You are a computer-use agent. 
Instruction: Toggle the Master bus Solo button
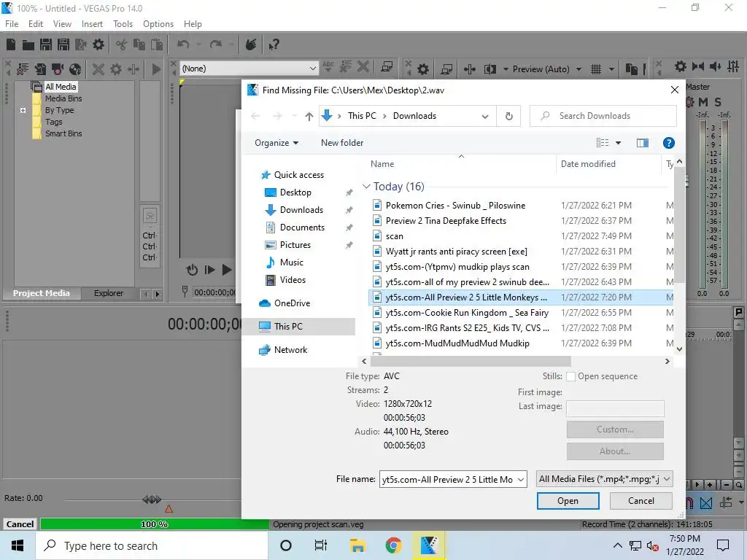[x=718, y=102]
